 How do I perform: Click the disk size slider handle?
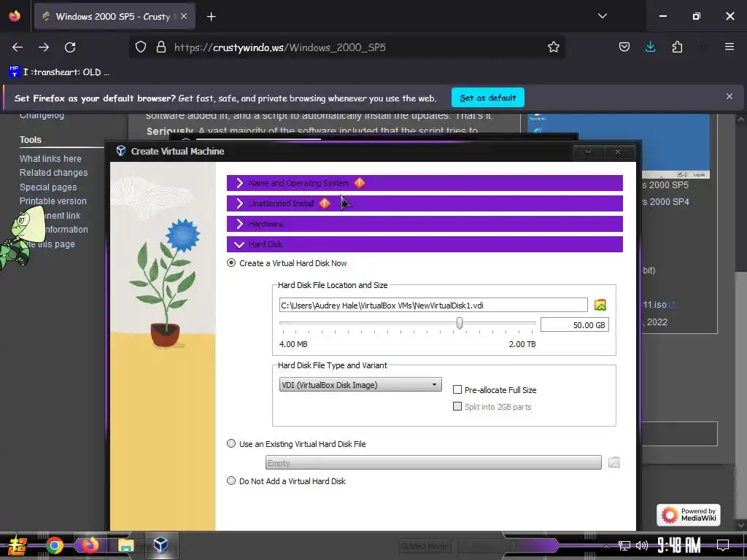click(x=460, y=323)
